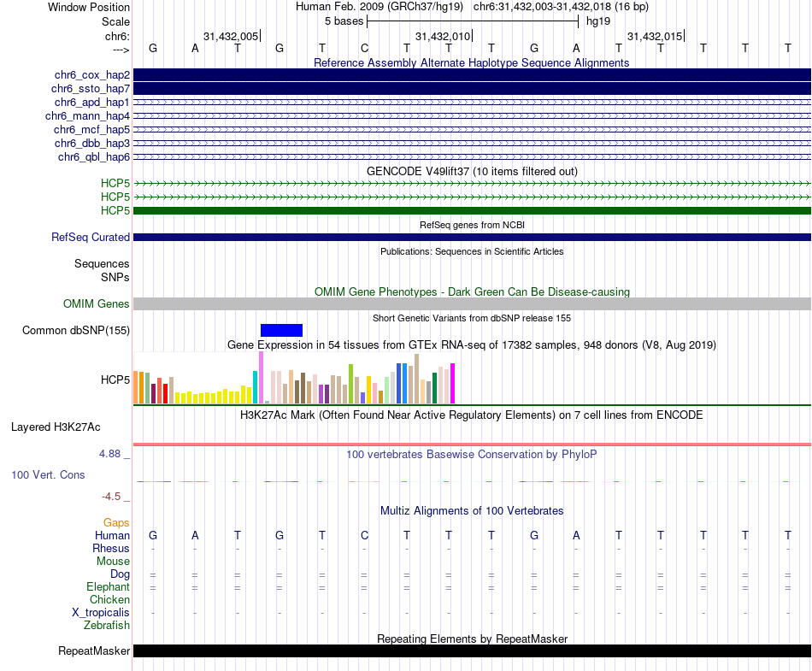Click the RepeatMasker track label
This screenshot has width=812, height=671.
point(94,650)
